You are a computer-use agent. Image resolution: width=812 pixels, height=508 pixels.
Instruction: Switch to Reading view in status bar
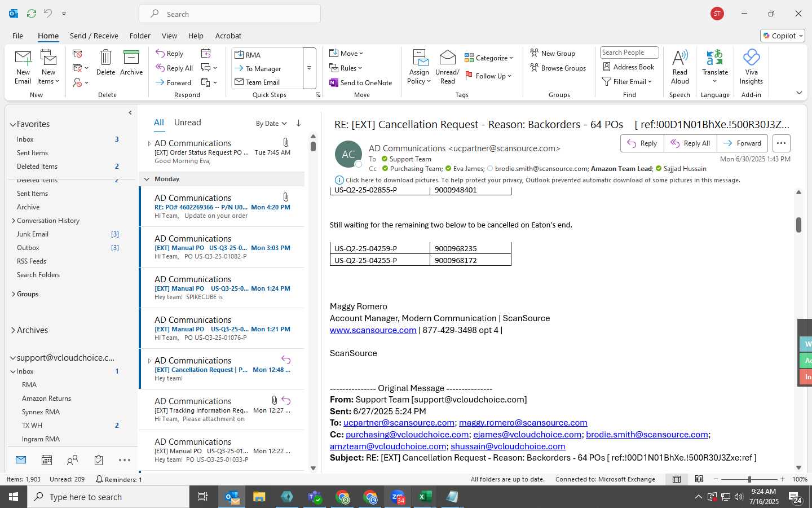699,479
